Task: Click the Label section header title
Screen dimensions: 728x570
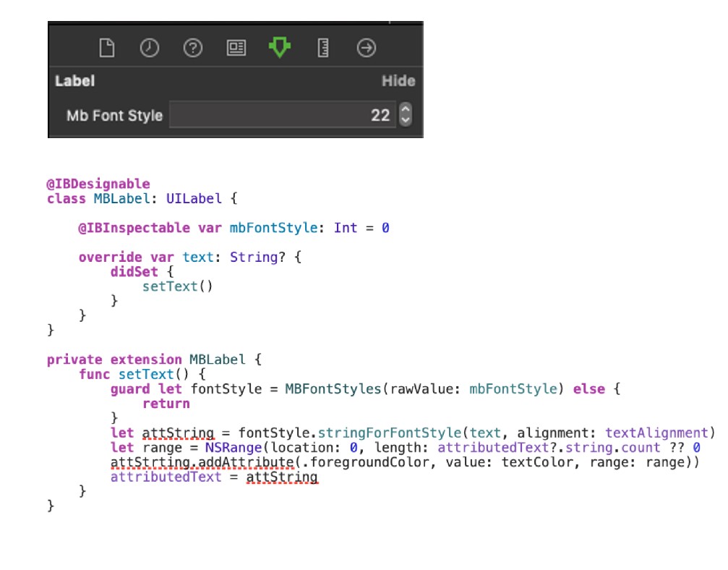Action: [74, 81]
